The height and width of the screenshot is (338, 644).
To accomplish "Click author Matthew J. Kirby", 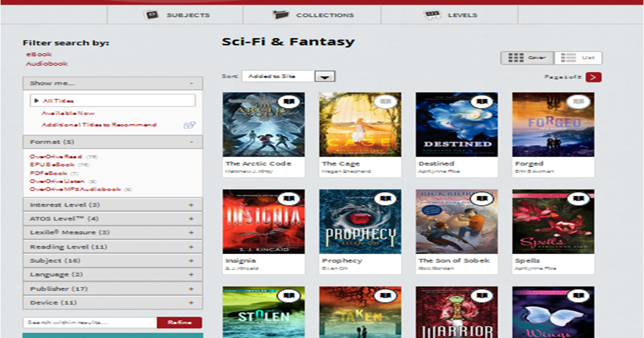I will click(249, 171).
